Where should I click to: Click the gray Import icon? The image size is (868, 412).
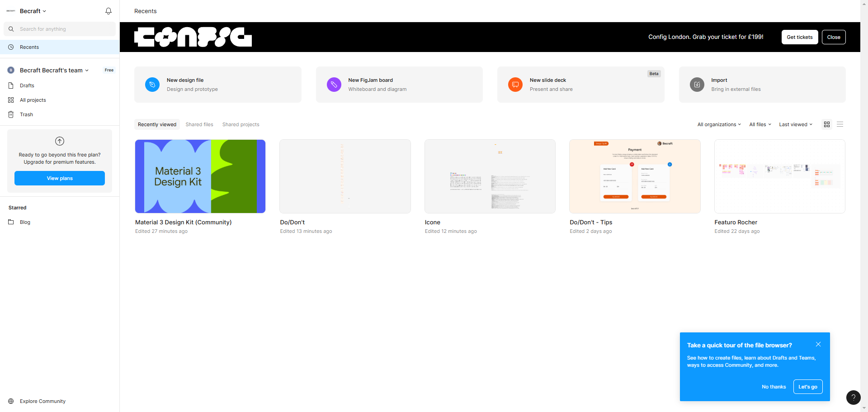pyautogui.click(x=697, y=85)
